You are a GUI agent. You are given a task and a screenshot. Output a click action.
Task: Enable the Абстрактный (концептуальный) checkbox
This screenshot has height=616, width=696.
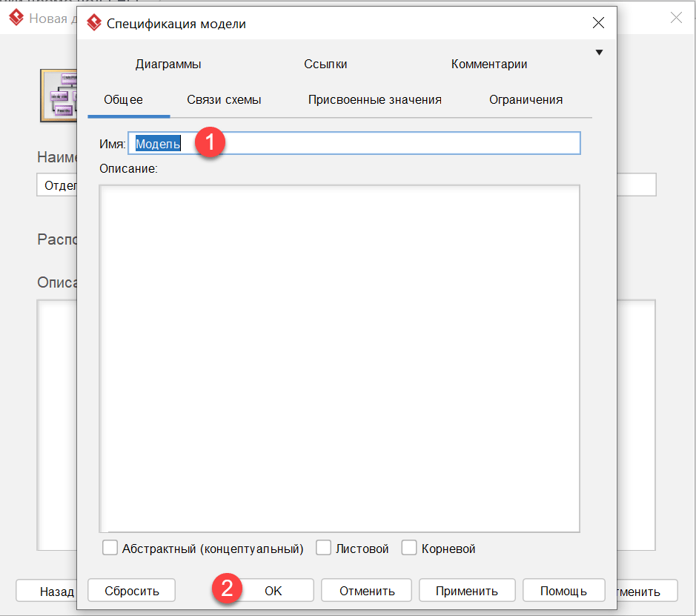tap(110, 547)
